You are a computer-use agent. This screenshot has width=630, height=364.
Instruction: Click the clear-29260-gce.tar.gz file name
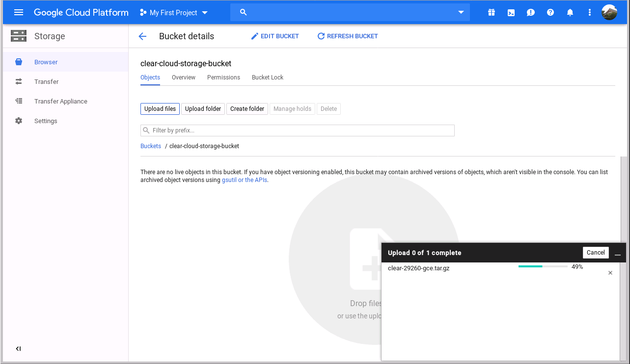418,268
